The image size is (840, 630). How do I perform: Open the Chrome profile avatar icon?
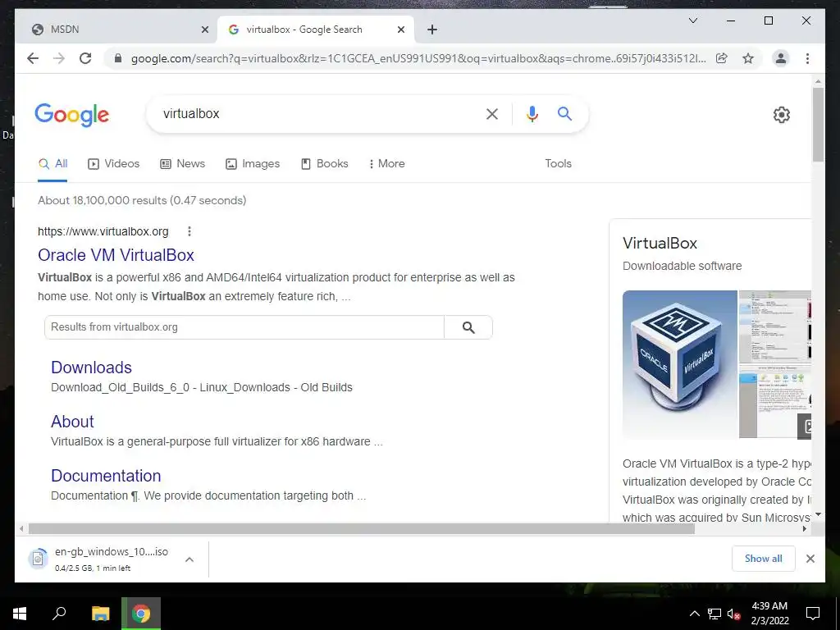coord(781,58)
